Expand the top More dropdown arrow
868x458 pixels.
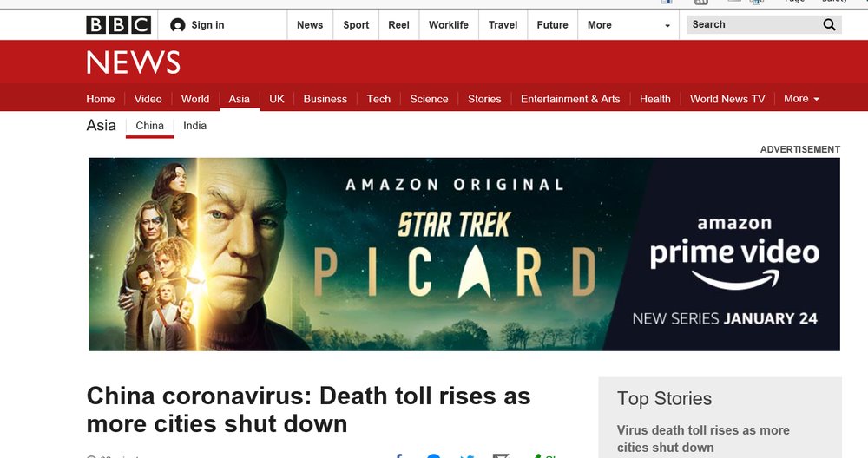pyautogui.click(x=667, y=25)
